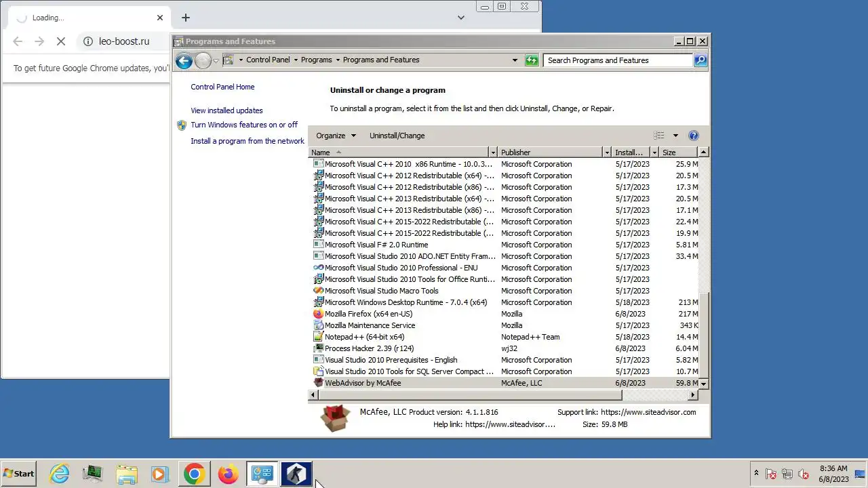Viewport: 868px width, 488px height.
Task: Open the Windows Media Player taskbar icon
Action: coord(160,474)
